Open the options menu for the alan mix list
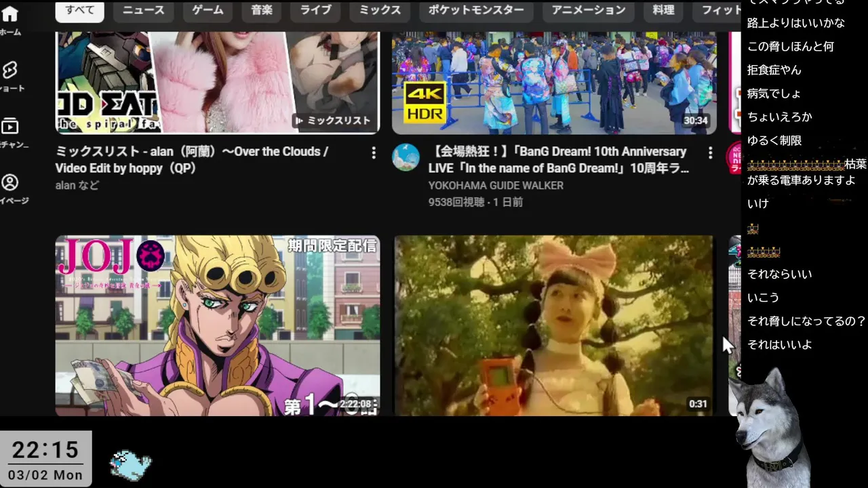 pos(373,153)
